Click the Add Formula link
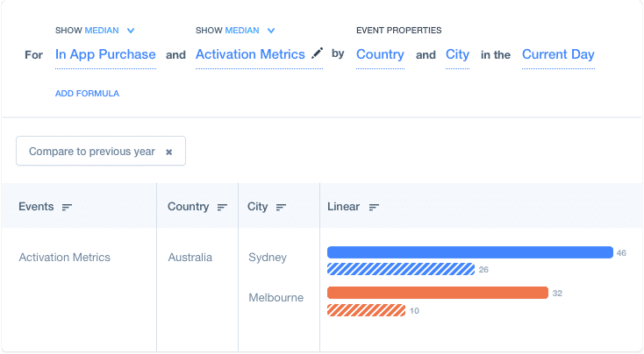644x354 pixels. [87, 94]
